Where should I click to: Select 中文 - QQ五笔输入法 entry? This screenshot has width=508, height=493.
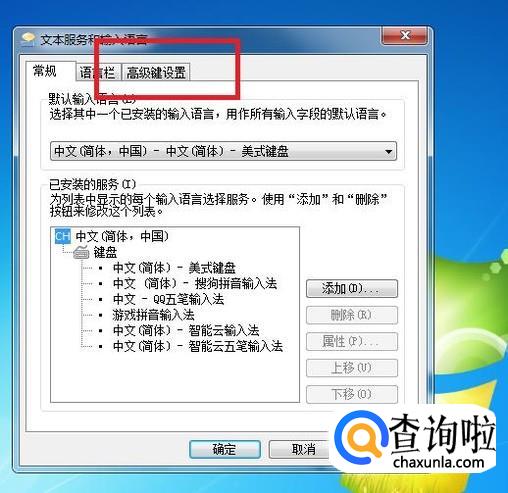coord(168,299)
